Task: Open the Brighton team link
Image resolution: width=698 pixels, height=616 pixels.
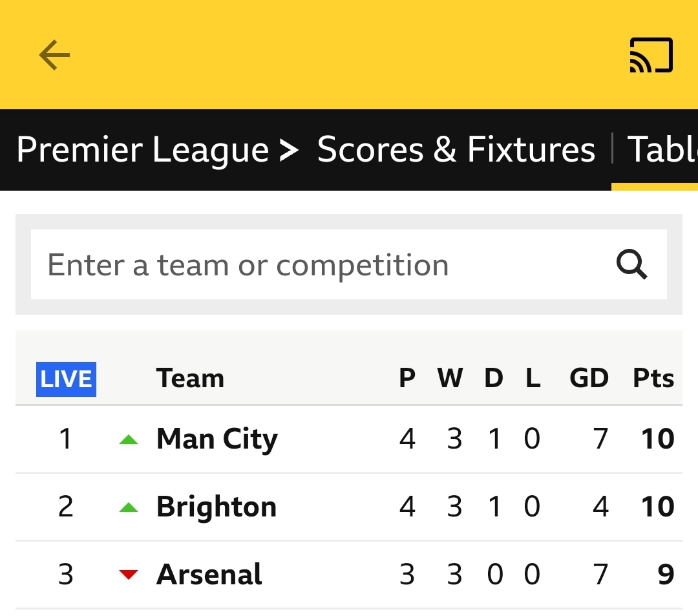Action: (217, 507)
